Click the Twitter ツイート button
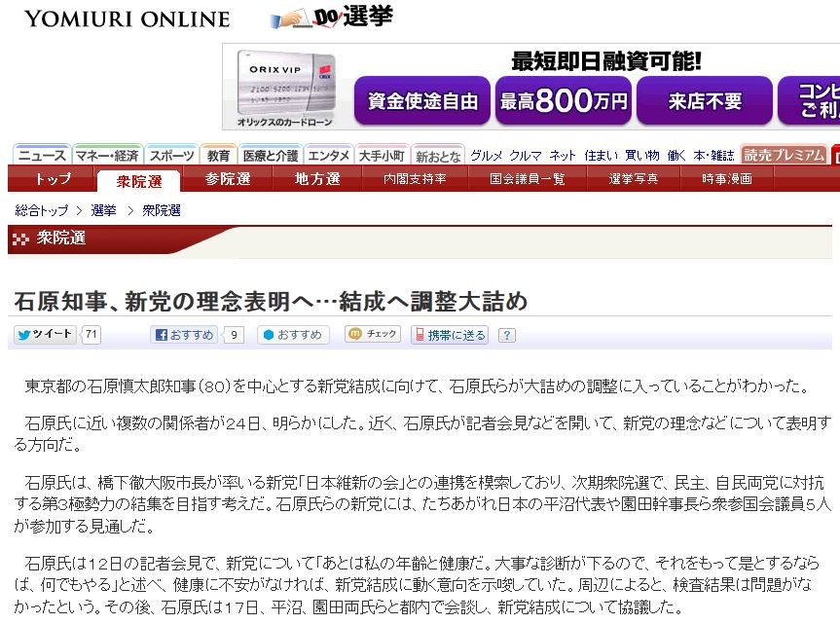The width and height of the screenshot is (840, 624). tap(45, 334)
